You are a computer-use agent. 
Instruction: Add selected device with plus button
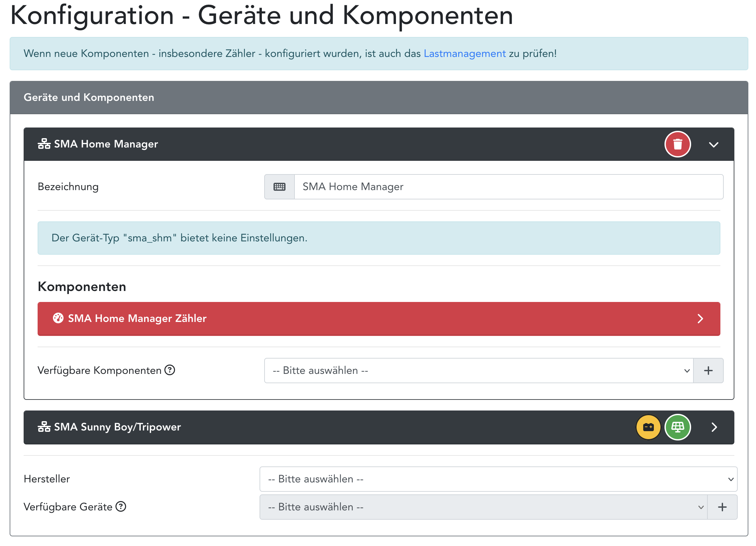[722, 507]
